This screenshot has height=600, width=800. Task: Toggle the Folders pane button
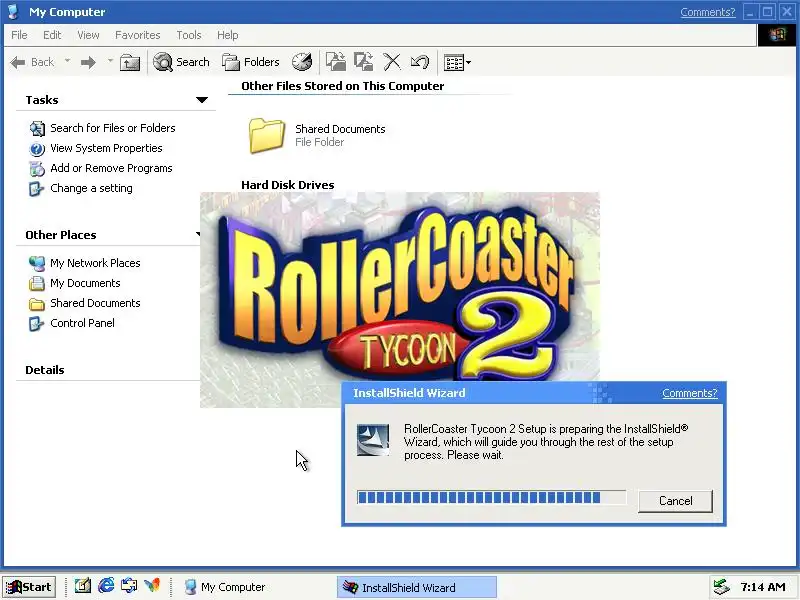point(251,62)
